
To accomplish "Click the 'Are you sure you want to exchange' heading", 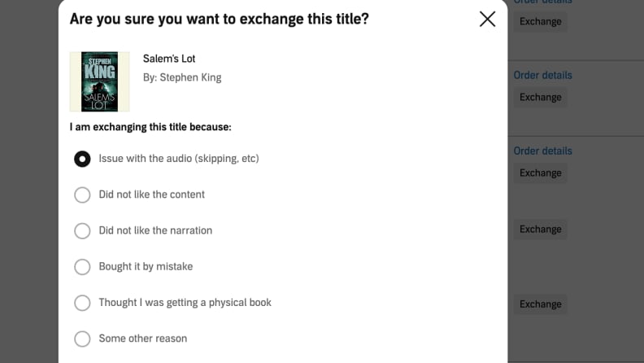I will (220, 19).
